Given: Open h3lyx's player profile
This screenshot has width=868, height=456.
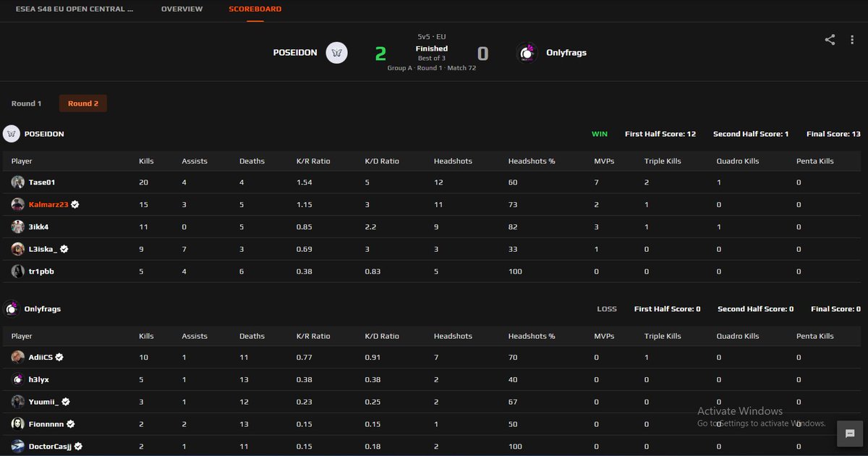Looking at the screenshot, I should coord(39,379).
